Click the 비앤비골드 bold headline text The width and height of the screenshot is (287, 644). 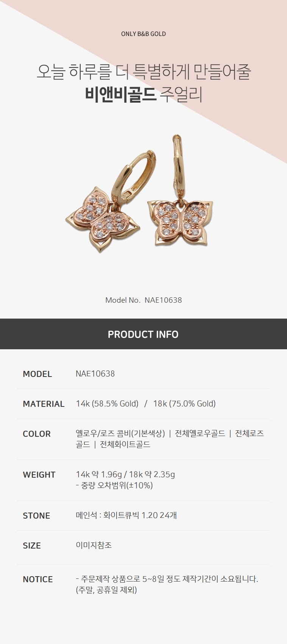click(120, 95)
